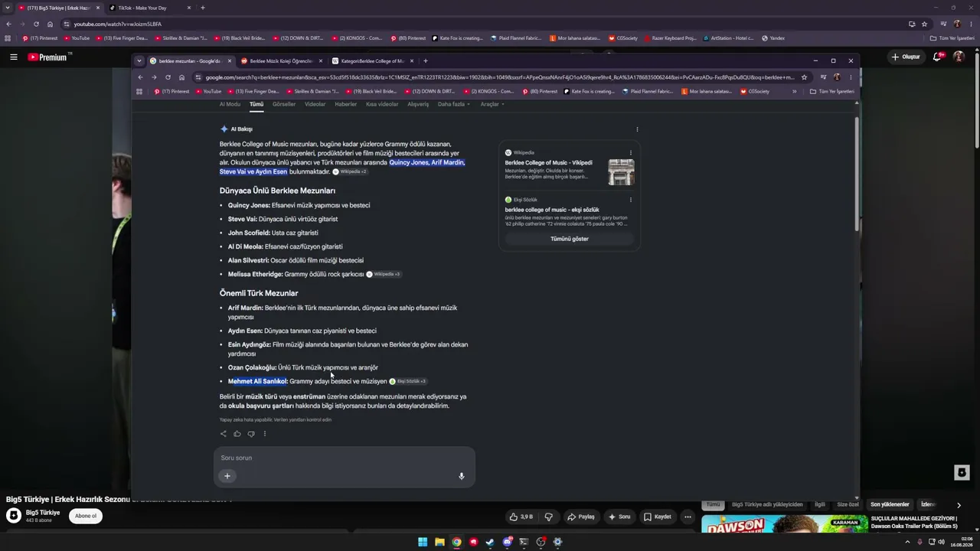Image resolution: width=980 pixels, height=551 pixels.
Task: Dislike the YouTube video
Action: click(x=548, y=517)
